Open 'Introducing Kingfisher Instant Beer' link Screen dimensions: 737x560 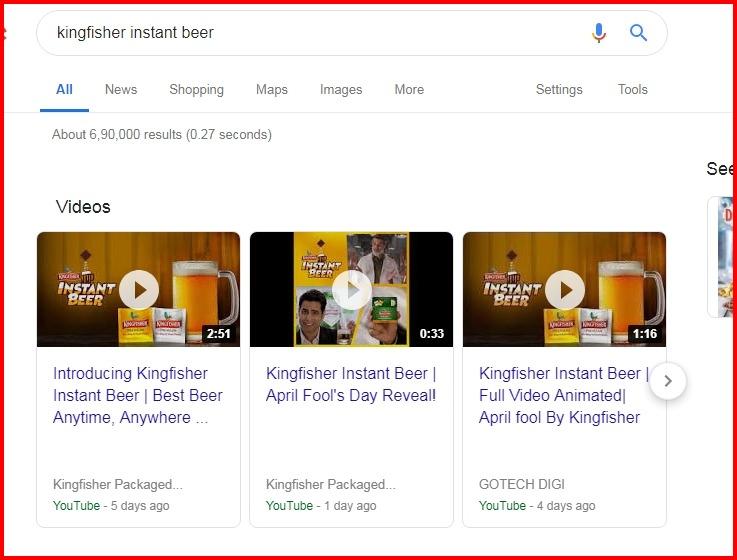pyautogui.click(x=138, y=395)
